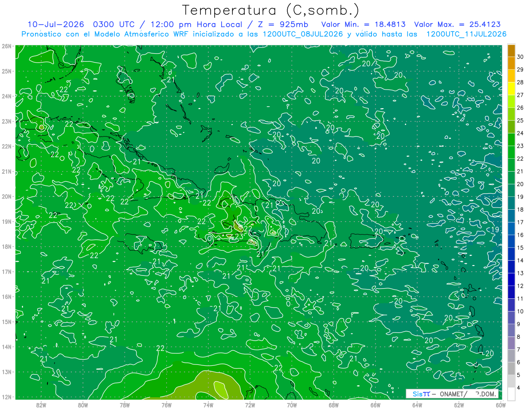Click the 80W longitude axis label
Image resolution: width=532 pixels, height=411 pixels.
(x=83, y=404)
